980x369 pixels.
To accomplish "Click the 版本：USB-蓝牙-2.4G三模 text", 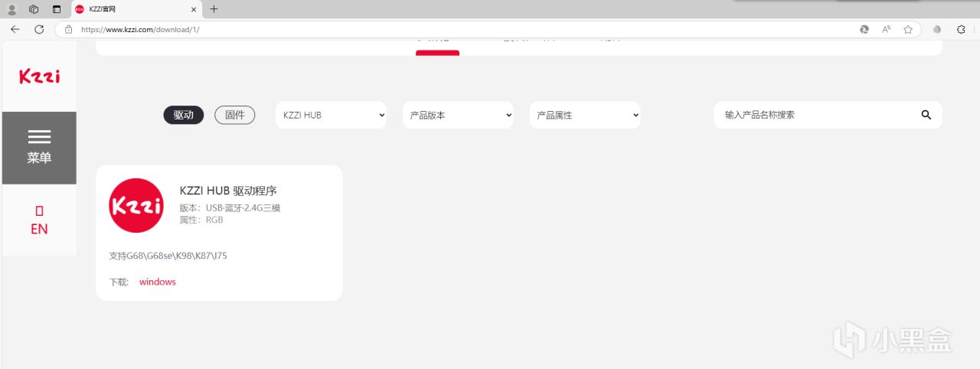I will coord(230,207).
